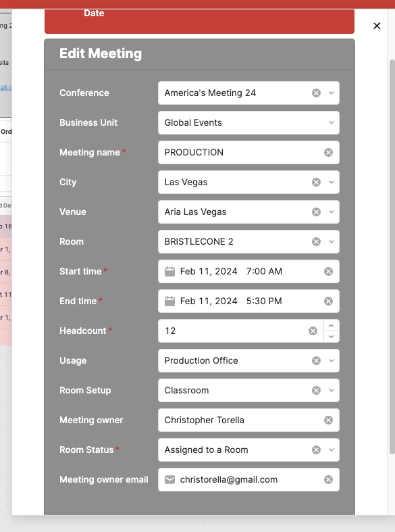Clear the Room BRISTLECONE 2 value
This screenshot has width=395, height=532.
pyautogui.click(x=316, y=241)
